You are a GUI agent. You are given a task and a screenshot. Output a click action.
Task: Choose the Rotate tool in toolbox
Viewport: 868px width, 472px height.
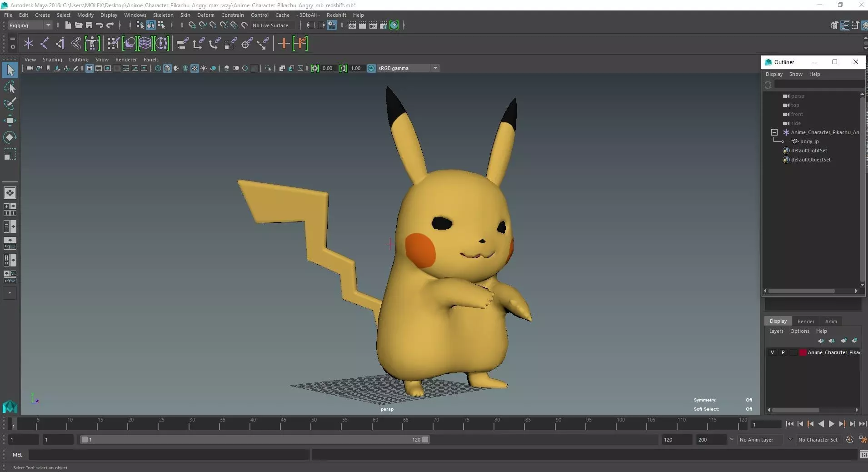tap(10, 137)
